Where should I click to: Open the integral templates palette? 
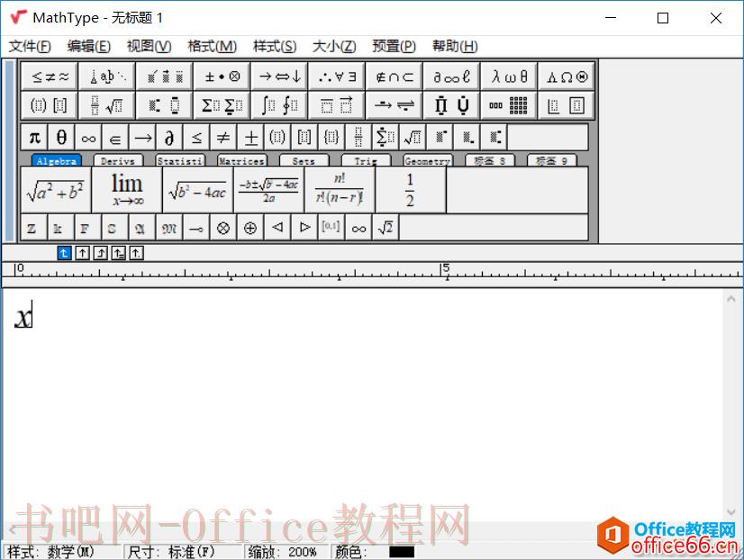pyautogui.click(x=279, y=104)
